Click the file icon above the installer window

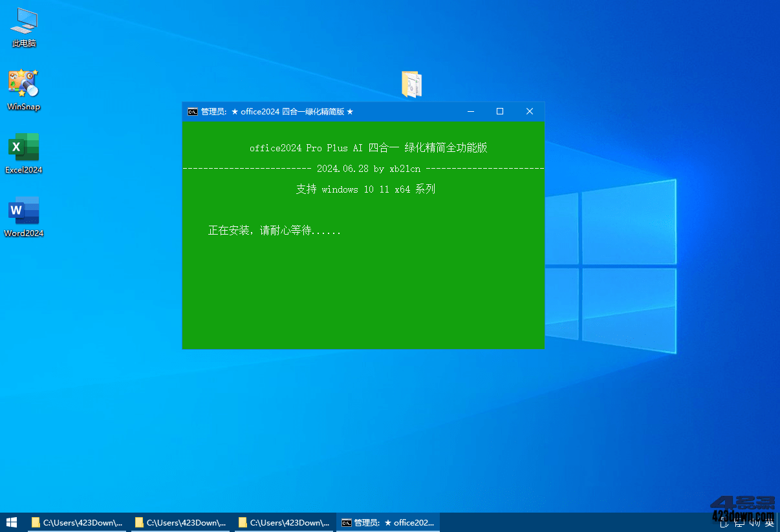coord(412,84)
